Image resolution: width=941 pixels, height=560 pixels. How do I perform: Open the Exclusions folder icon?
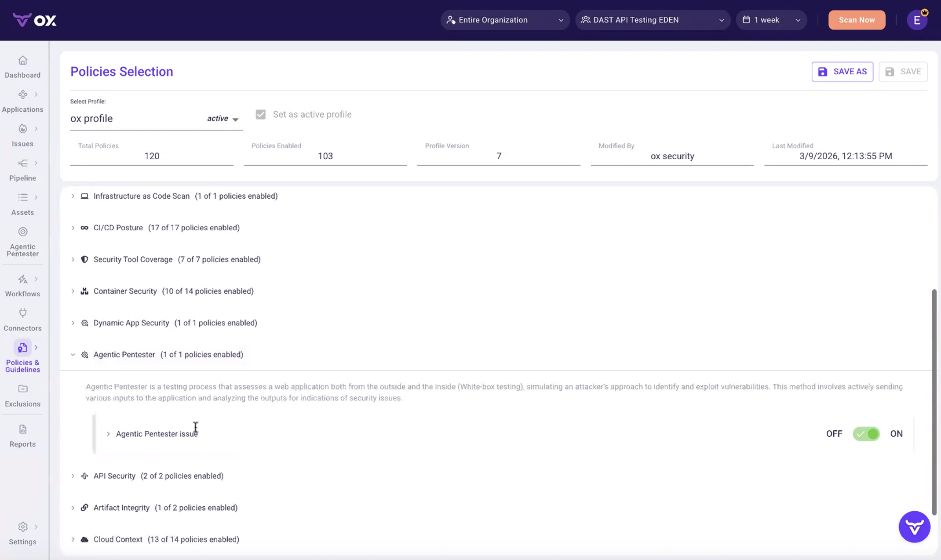point(23,389)
